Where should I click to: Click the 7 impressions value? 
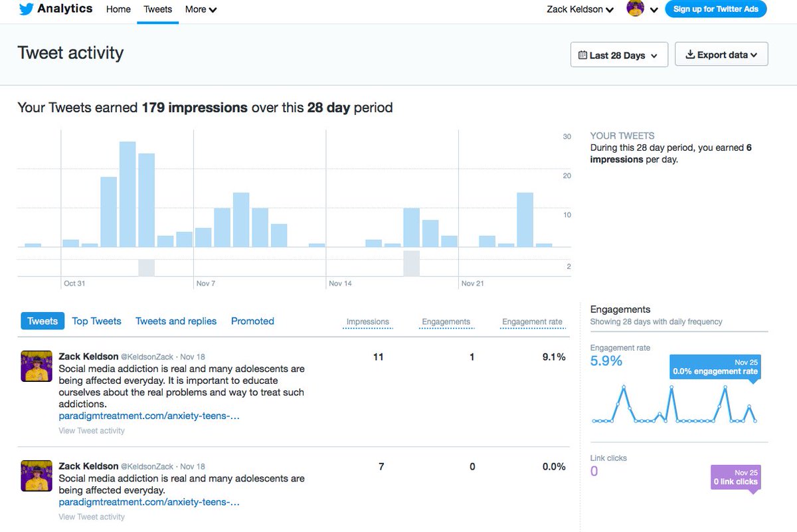[381, 466]
